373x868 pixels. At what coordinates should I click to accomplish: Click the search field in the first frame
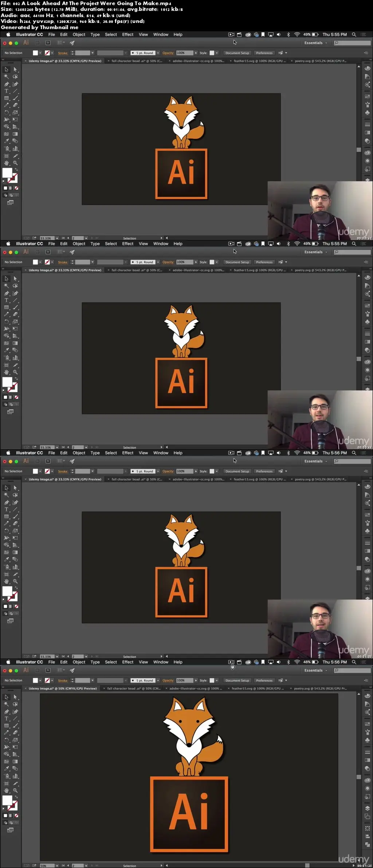point(352,43)
